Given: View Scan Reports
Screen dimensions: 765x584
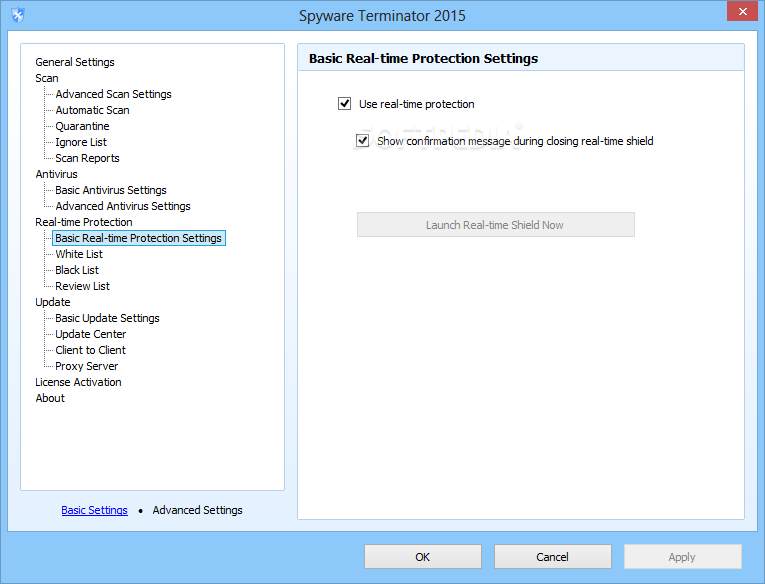Looking at the screenshot, I should (x=87, y=158).
